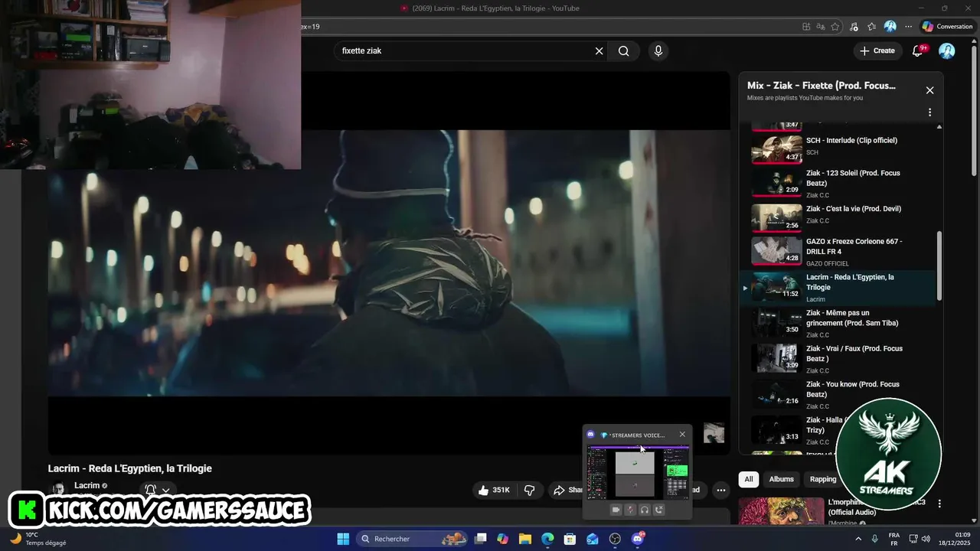Show hidden system tray icons chevron
The image size is (980, 551).
coord(857,539)
